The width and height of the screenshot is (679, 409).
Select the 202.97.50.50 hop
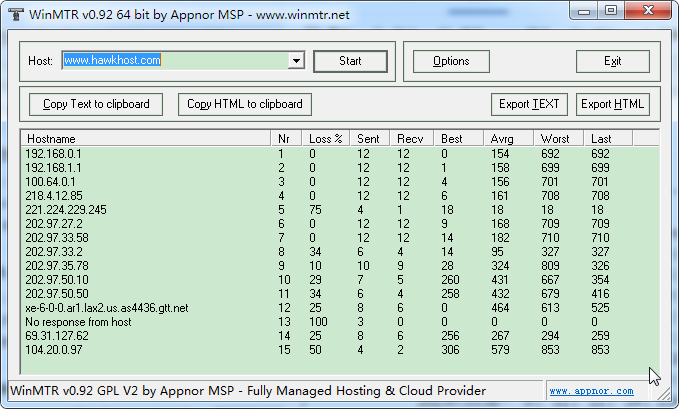tap(340, 294)
